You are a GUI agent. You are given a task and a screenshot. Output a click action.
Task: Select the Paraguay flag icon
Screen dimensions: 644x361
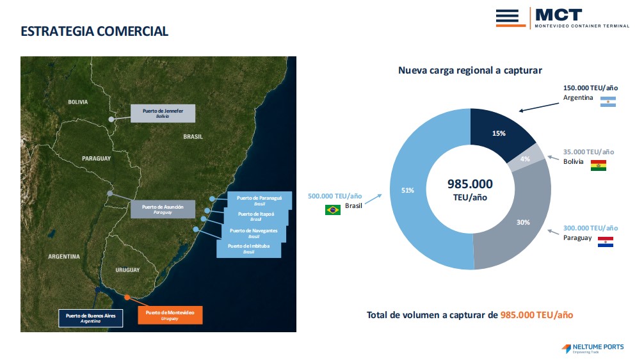click(606, 242)
